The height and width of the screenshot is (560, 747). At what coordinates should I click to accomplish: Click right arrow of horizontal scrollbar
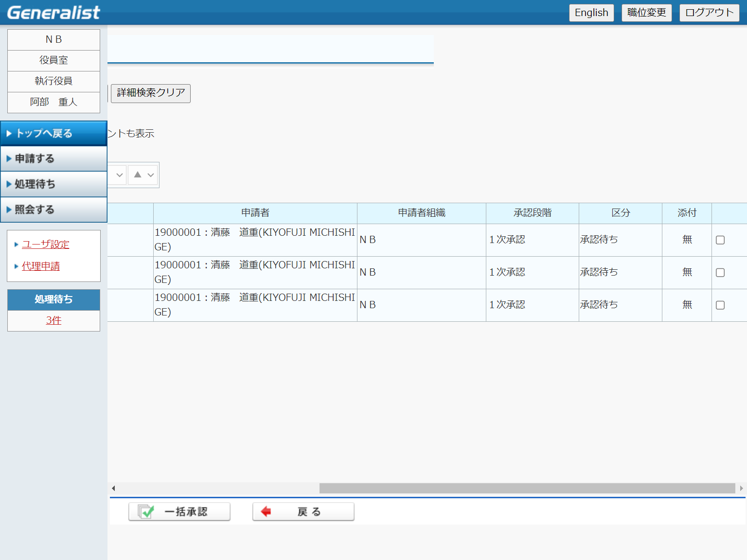pyautogui.click(x=741, y=488)
